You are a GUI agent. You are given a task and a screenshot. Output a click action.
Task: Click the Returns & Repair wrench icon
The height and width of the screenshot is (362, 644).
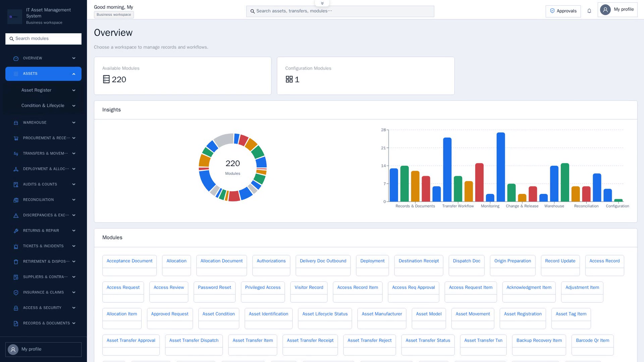tap(16, 231)
